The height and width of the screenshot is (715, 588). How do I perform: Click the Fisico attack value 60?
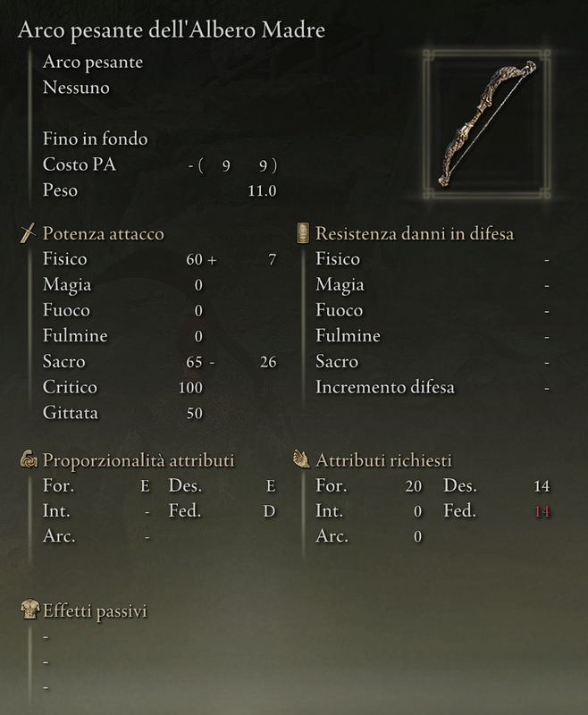click(194, 259)
